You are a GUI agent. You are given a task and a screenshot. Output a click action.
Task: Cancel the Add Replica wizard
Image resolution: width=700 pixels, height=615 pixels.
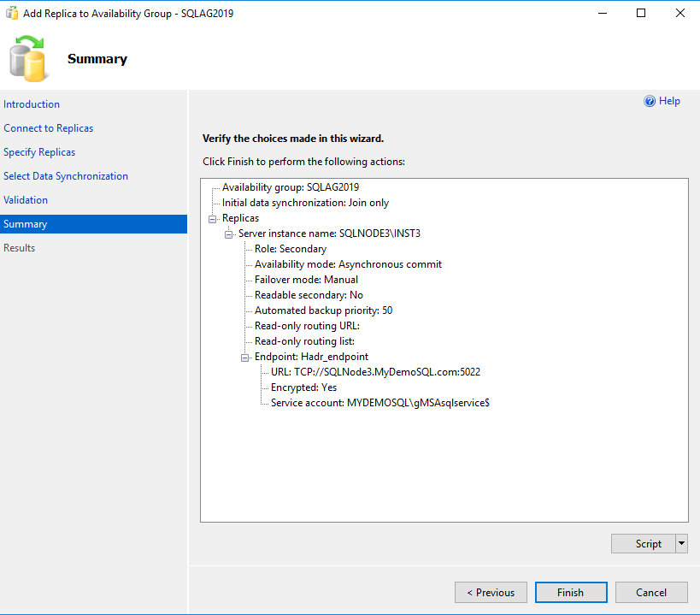point(651,592)
